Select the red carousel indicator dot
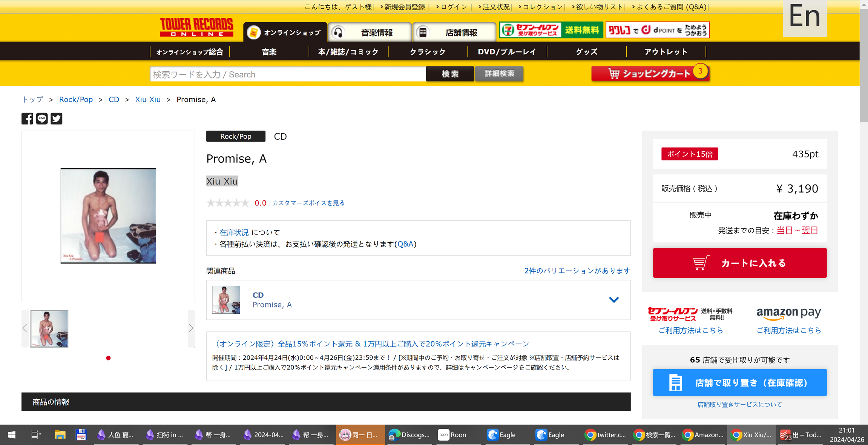Screen dimensions: 868x445 pyautogui.click(x=108, y=358)
